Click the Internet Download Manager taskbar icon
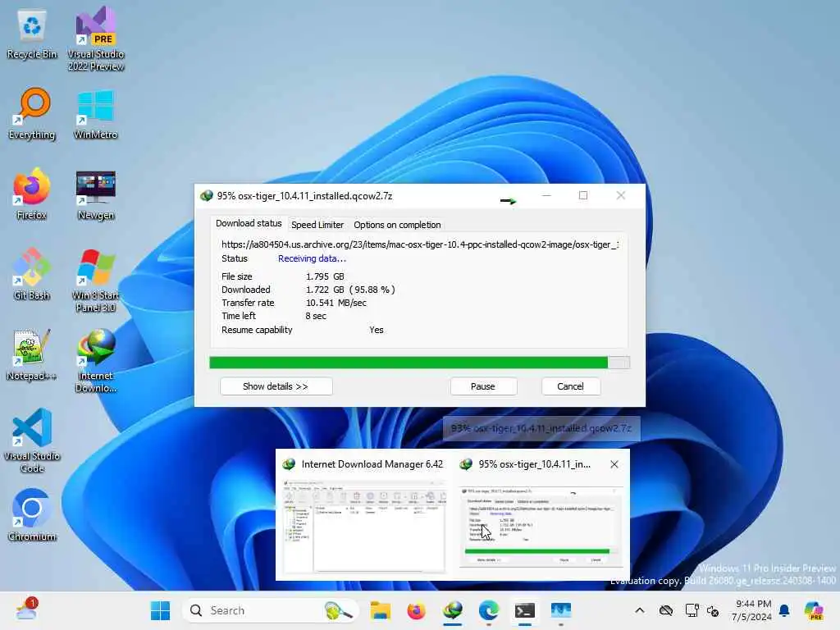 [453, 610]
